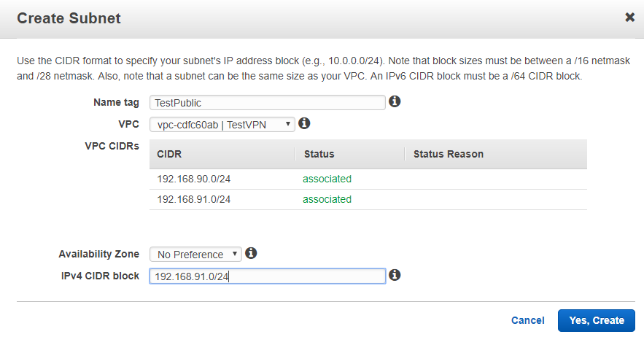This screenshot has width=644, height=337.
Task: Click the IPv4 CIDR block info icon
Action: coord(395,276)
